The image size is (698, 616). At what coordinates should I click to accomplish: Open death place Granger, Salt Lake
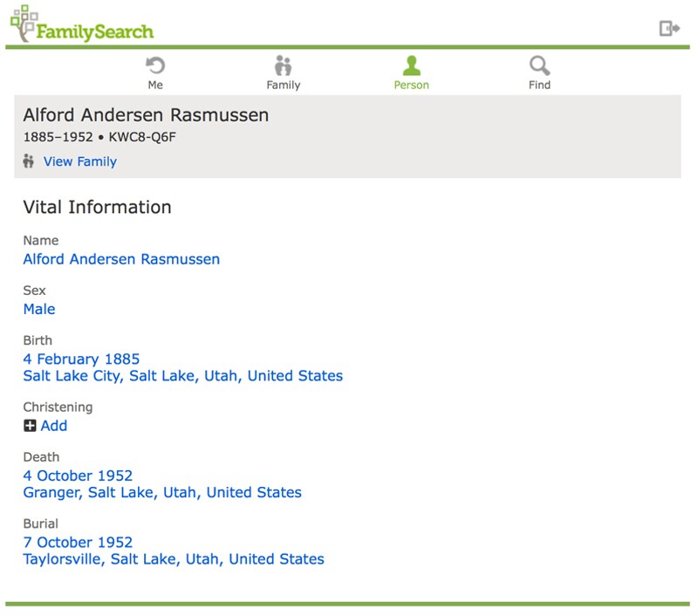coord(162,492)
